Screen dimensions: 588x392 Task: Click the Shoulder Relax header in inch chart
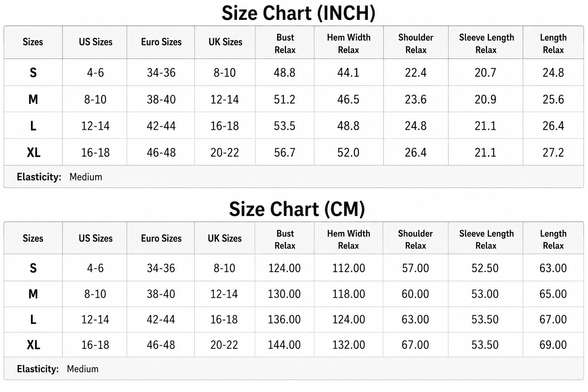(x=416, y=44)
